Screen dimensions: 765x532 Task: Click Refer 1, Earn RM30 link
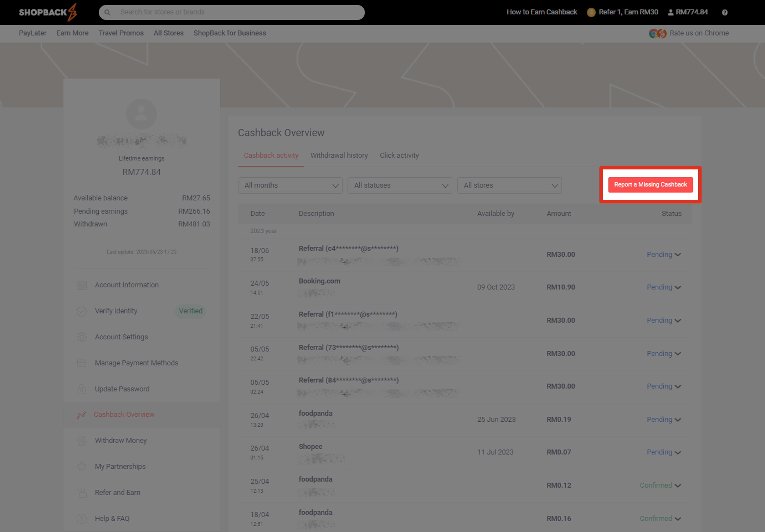click(628, 12)
